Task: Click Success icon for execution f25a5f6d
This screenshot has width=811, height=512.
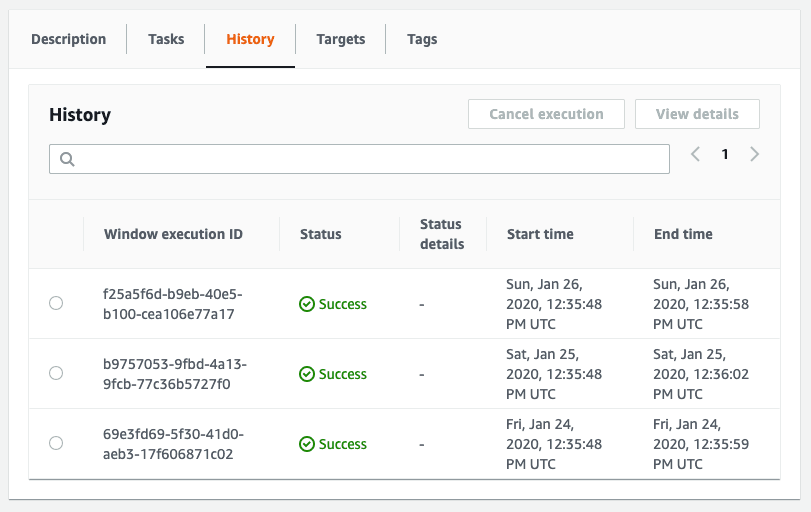Action: click(307, 304)
